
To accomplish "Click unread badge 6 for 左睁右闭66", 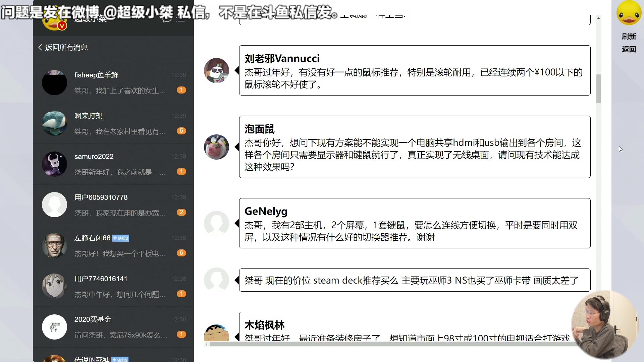I will [181, 253].
